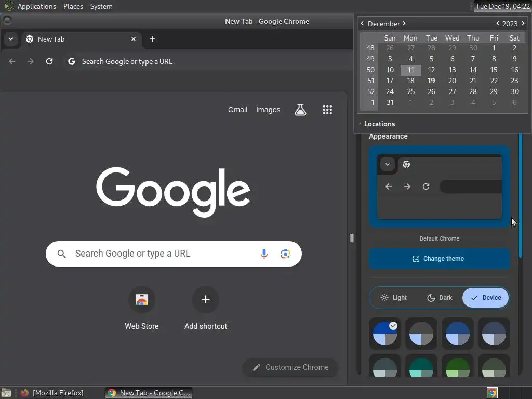Viewport: 532px width, 399px height.
Task: Go to previous month in calendar
Action: [362, 23]
